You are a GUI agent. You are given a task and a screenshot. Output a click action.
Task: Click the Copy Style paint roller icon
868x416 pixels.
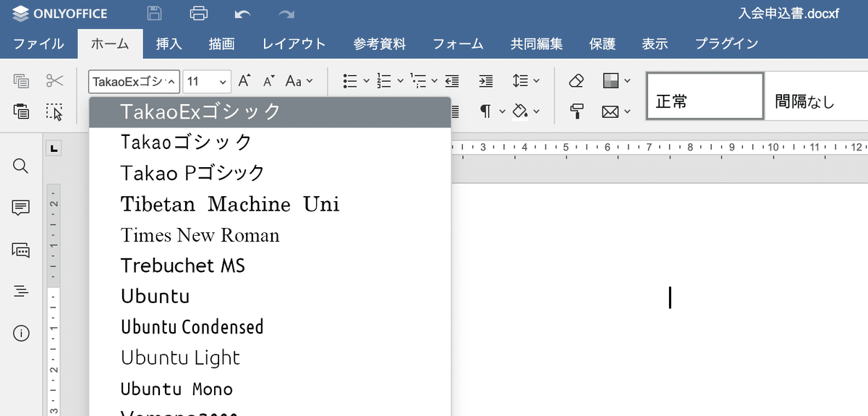click(x=576, y=111)
